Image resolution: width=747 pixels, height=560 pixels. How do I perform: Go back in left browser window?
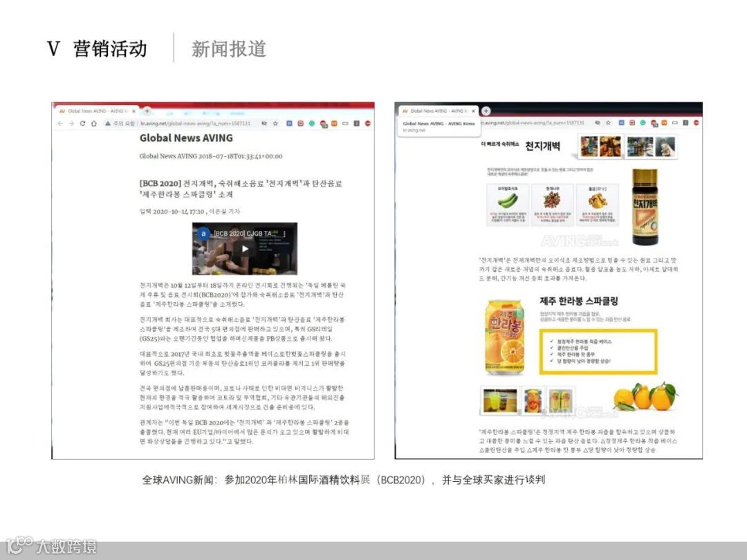(60, 123)
